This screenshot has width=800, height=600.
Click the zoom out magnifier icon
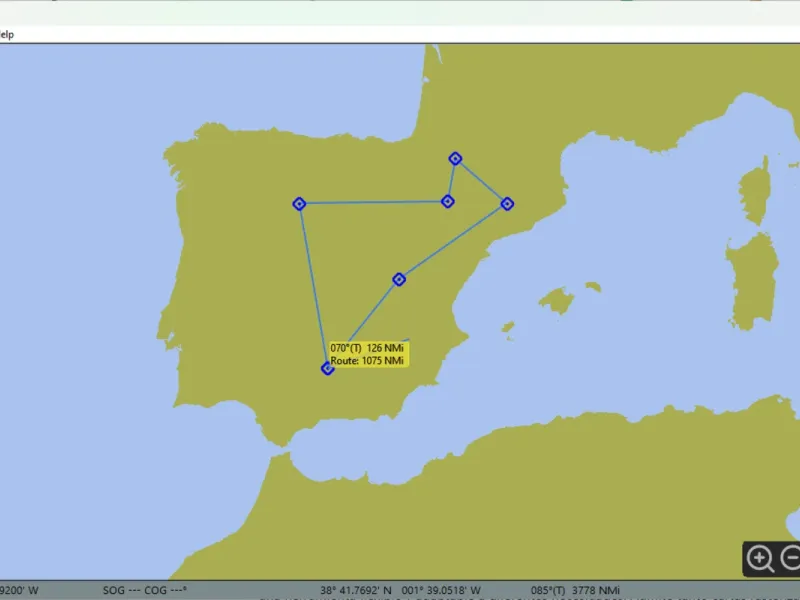point(791,558)
